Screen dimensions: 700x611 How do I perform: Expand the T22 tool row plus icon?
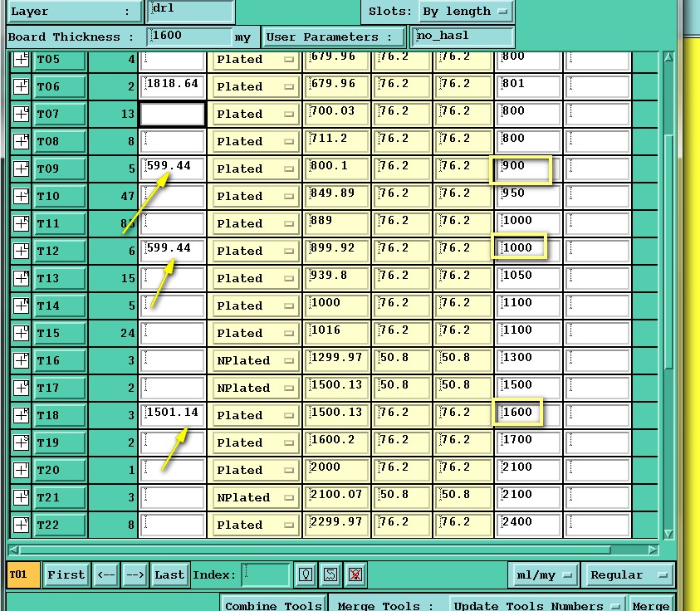21,525
